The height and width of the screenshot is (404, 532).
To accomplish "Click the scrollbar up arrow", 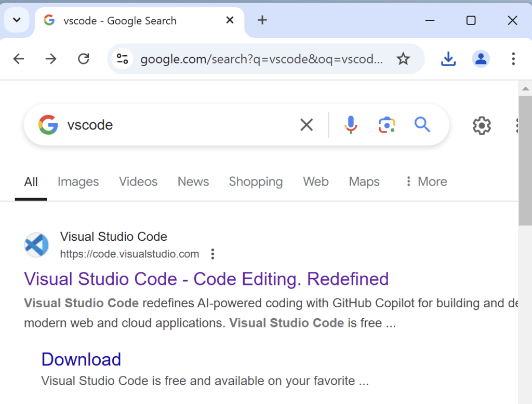I will click(525, 88).
